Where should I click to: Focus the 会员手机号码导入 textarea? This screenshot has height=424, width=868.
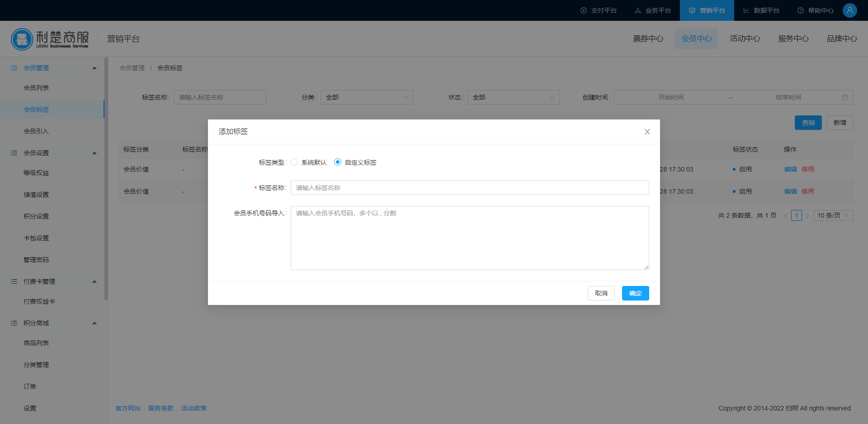(x=470, y=238)
